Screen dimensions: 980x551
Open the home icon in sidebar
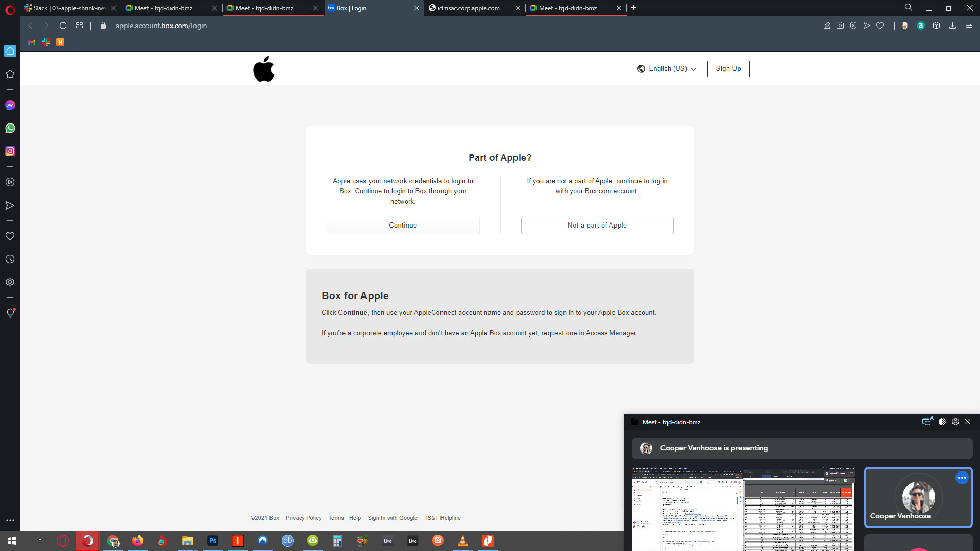pyautogui.click(x=10, y=51)
